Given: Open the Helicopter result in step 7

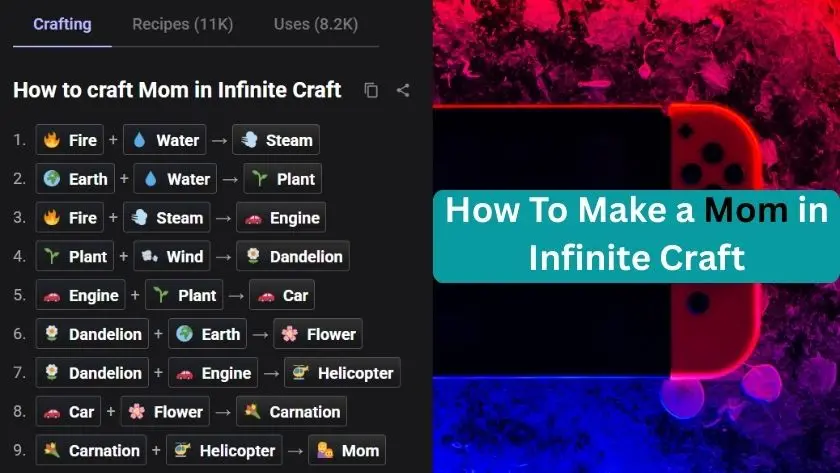Looking at the screenshot, I should tap(342, 373).
